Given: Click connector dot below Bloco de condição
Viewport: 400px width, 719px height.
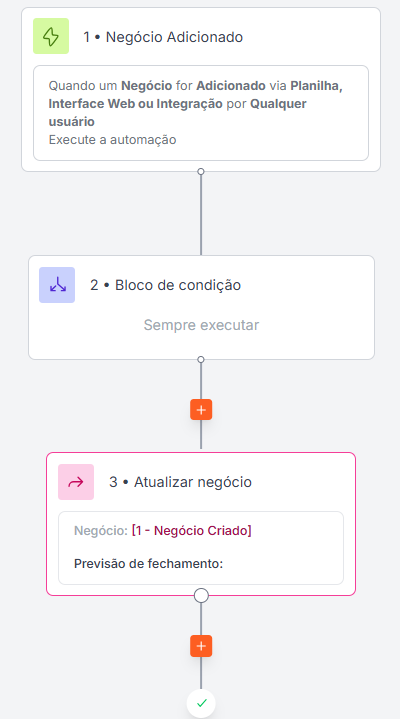Looking at the screenshot, I should [x=200, y=360].
